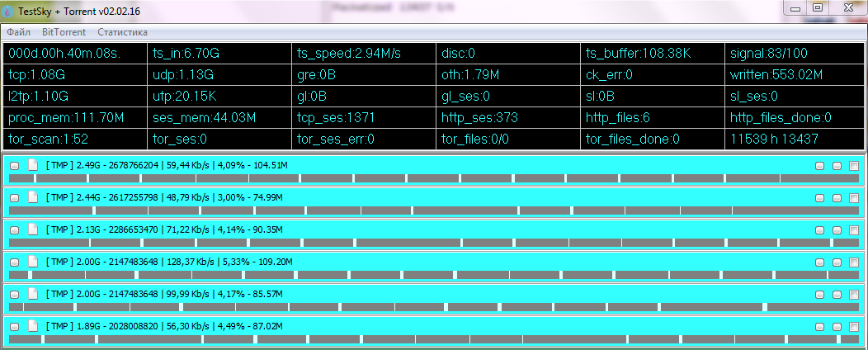Click the first right-side button in the 99,99 Kb/s row

coord(819,295)
